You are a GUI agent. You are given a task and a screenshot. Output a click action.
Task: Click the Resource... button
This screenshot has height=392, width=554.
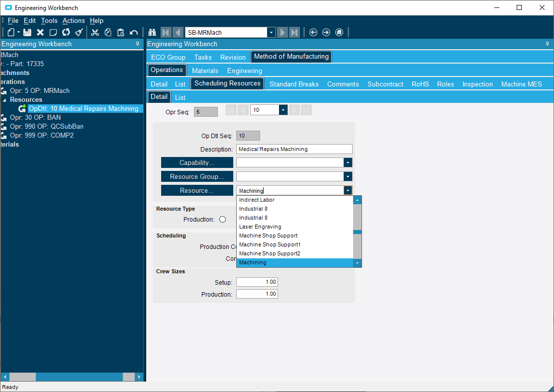click(197, 190)
